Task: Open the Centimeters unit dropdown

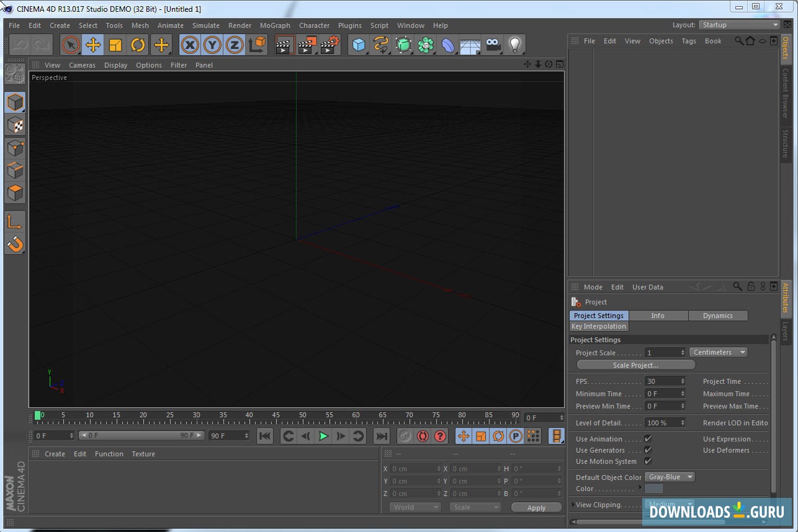Action: [718, 352]
